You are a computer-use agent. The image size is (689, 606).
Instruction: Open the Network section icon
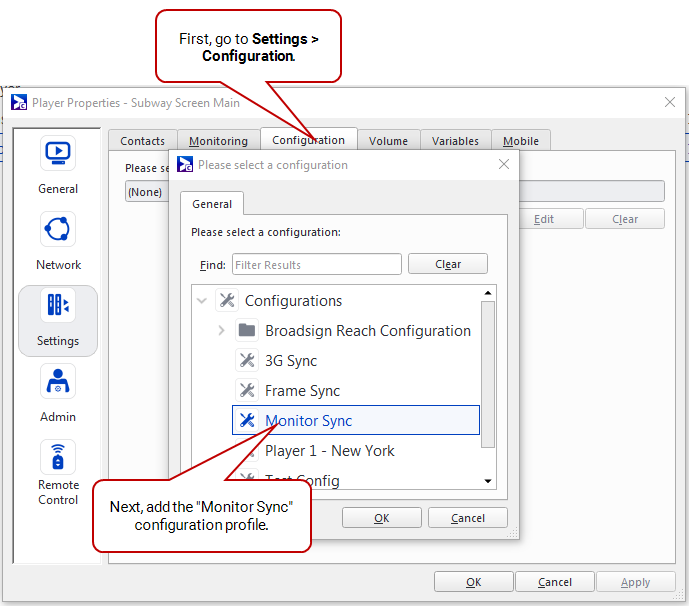pyautogui.click(x=58, y=230)
